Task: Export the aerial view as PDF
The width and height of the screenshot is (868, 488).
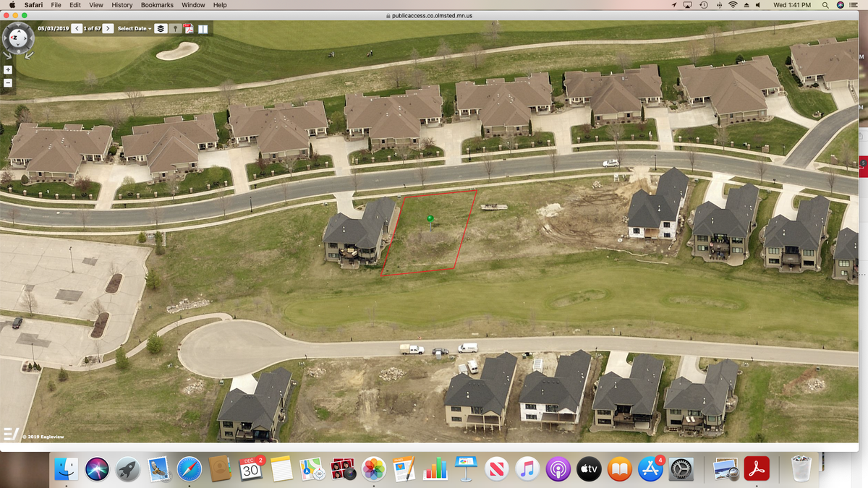Action: [x=189, y=29]
